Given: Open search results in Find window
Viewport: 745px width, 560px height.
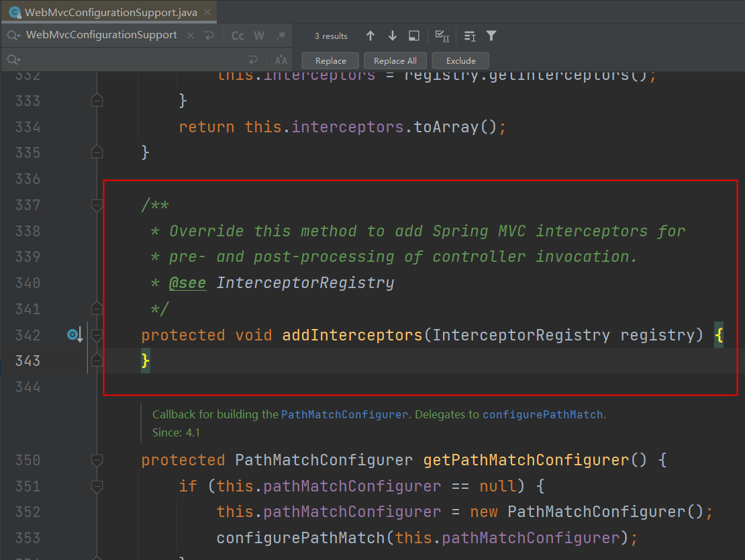Looking at the screenshot, I should click(x=414, y=36).
